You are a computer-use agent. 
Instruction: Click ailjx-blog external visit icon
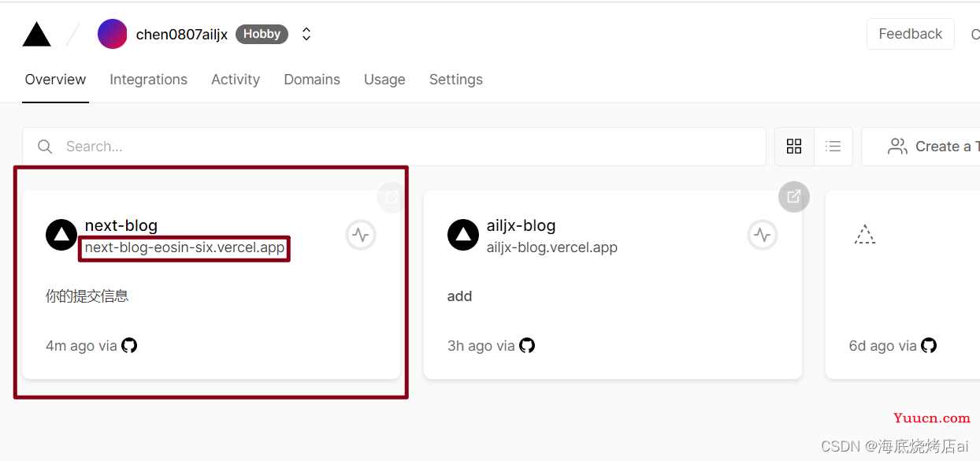793,197
